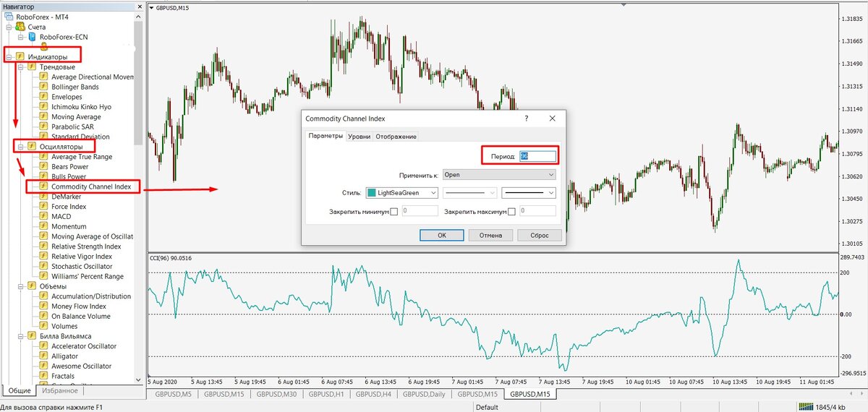The height and width of the screenshot is (412, 868).
Task: Enable the Закрепить минимум checkbox
Action: coord(394,212)
